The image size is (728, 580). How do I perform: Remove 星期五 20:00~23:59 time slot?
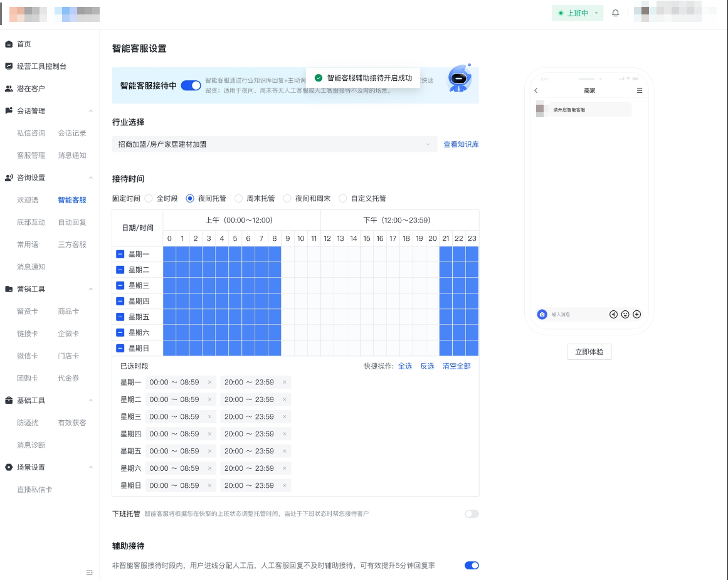click(285, 451)
